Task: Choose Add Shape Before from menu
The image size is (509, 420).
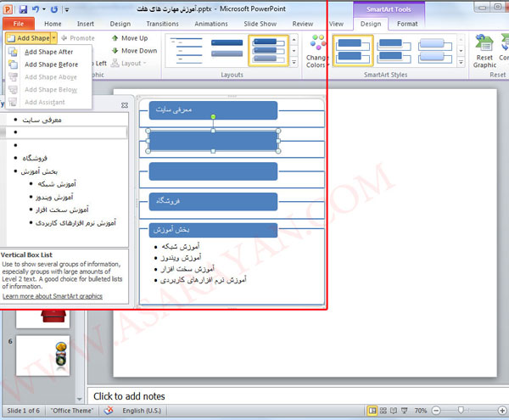Action: (x=51, y=64)
